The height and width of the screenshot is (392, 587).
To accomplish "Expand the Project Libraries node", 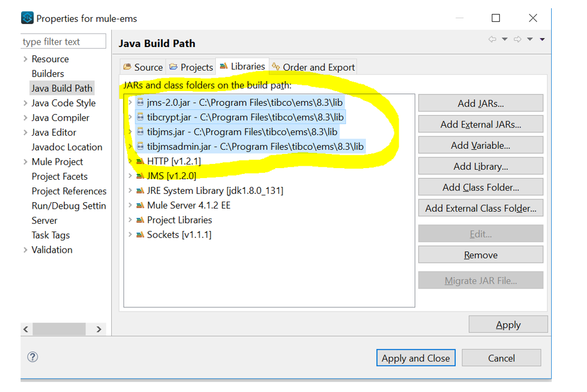I will [131, 220].
